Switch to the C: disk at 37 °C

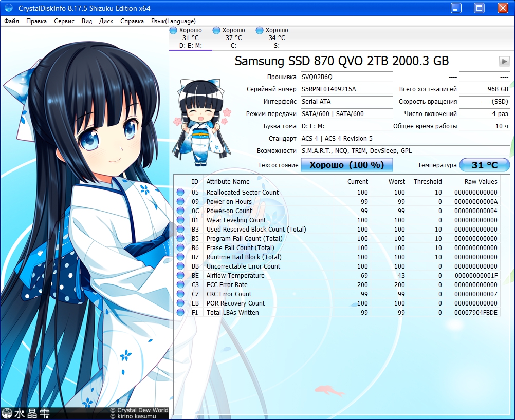(x=233, y=38)
